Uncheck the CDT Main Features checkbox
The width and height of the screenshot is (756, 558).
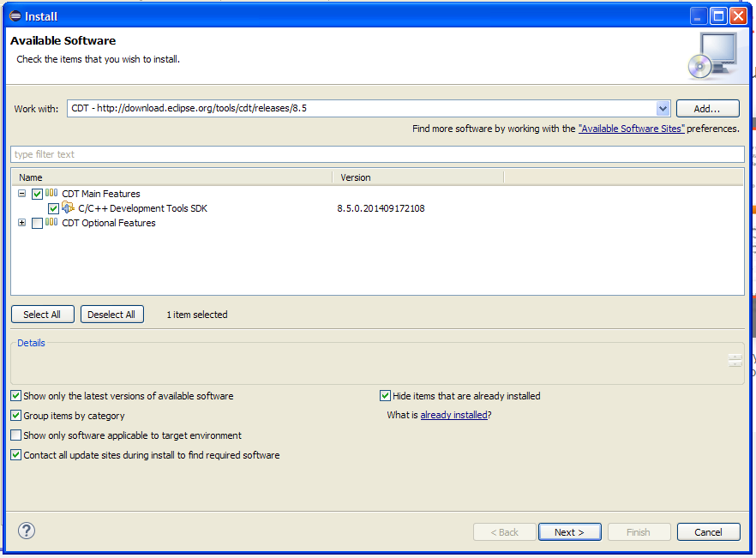pyautogui.click(x=37, y=194)
